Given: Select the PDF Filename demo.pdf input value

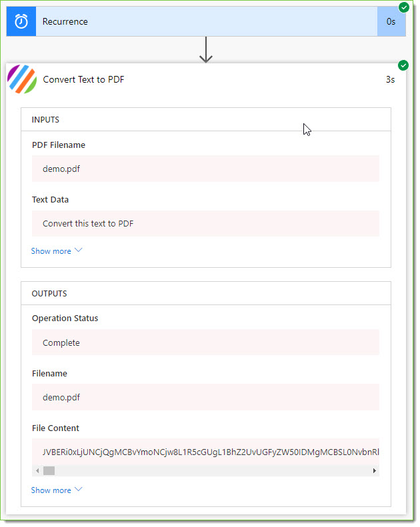Looking at the screenshot, I should tap(205, 169).
